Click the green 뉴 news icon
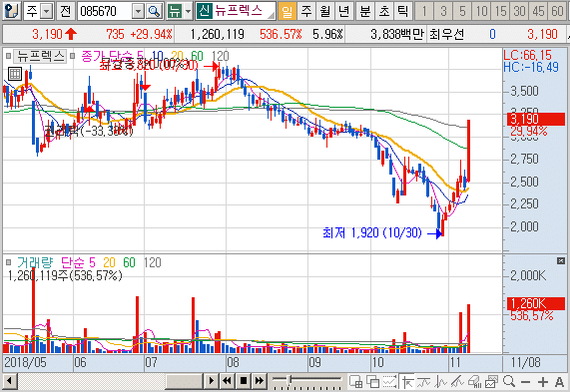The image size is (570, 392). (x=175, y=11)
